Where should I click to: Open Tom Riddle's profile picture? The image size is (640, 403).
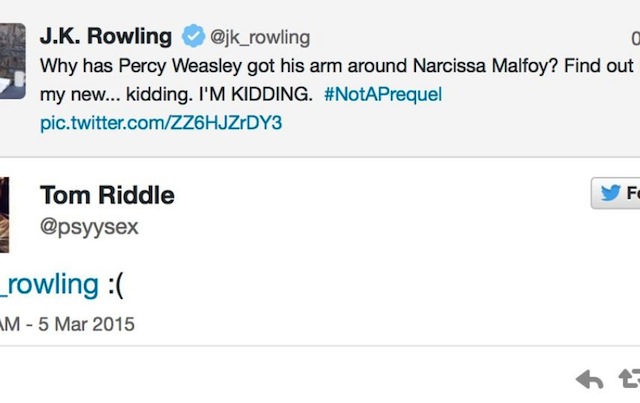[x=4, y=213]
